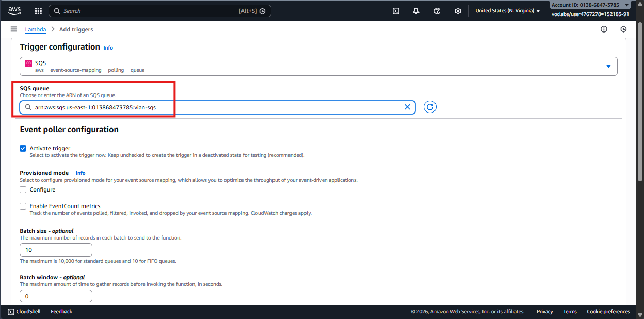Open the AWS help panel icon
Viewport: 644px width, 319px height.
[437, 10]
